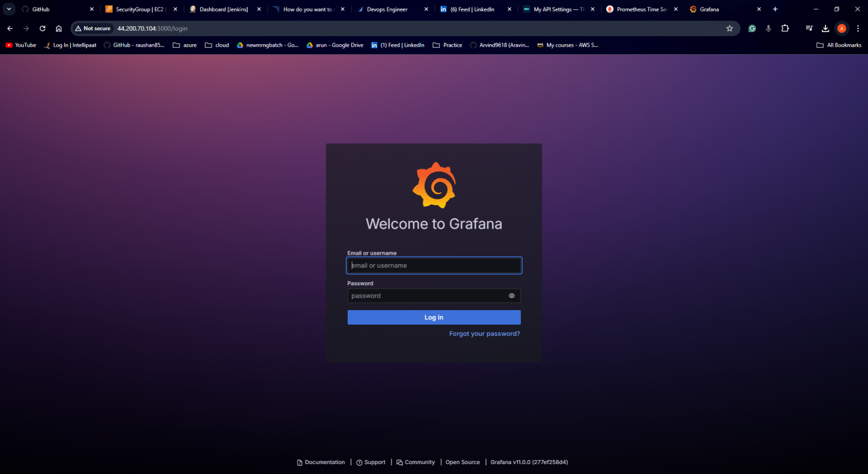The height and width of the screenshot is (474, 868).
Task: Click the Grafana logo
Action: coord(434,185)
